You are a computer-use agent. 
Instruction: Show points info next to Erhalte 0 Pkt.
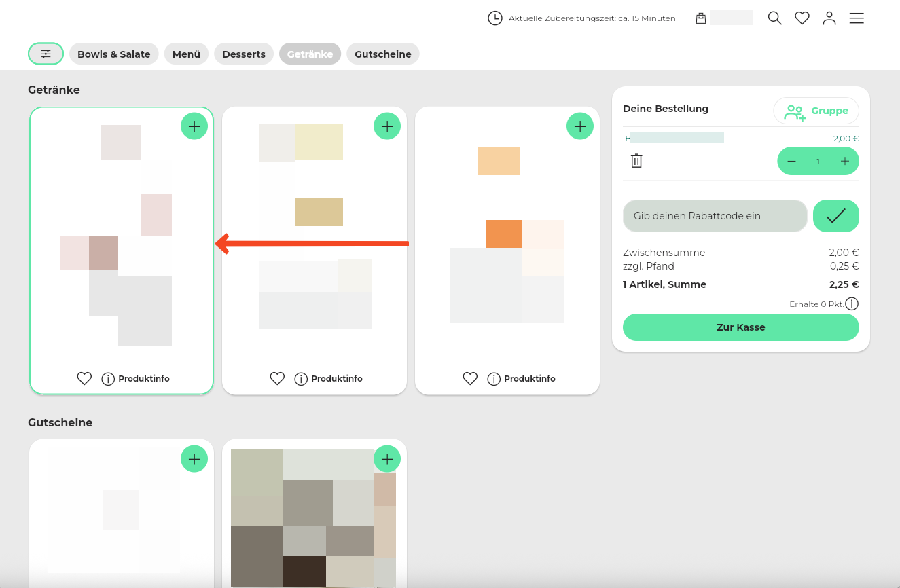point(852,304)
